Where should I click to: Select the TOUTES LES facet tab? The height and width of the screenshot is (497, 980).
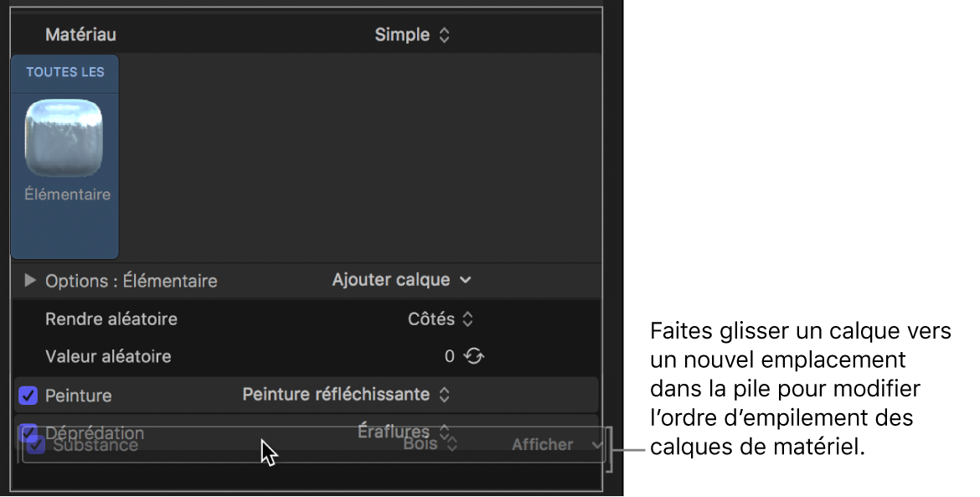(65, 72)
